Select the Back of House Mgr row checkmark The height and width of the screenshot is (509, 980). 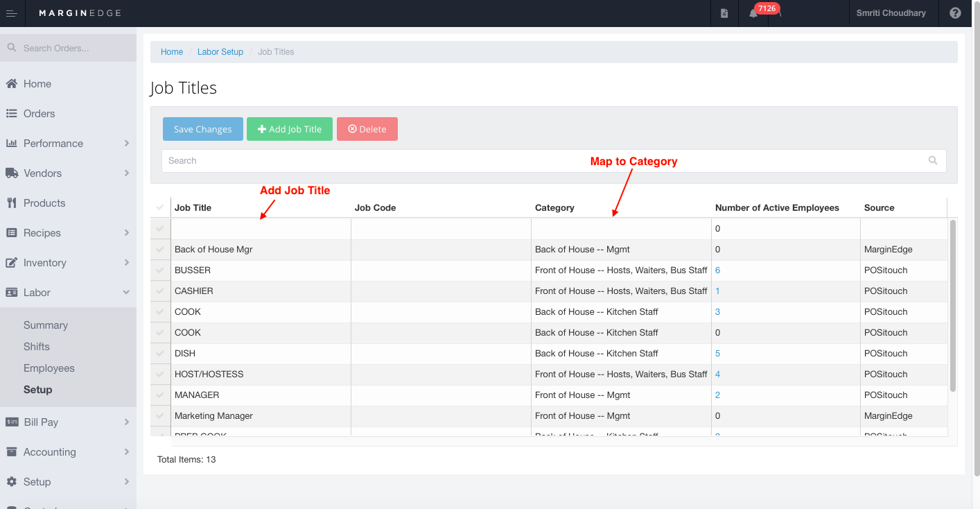point(160,250)
